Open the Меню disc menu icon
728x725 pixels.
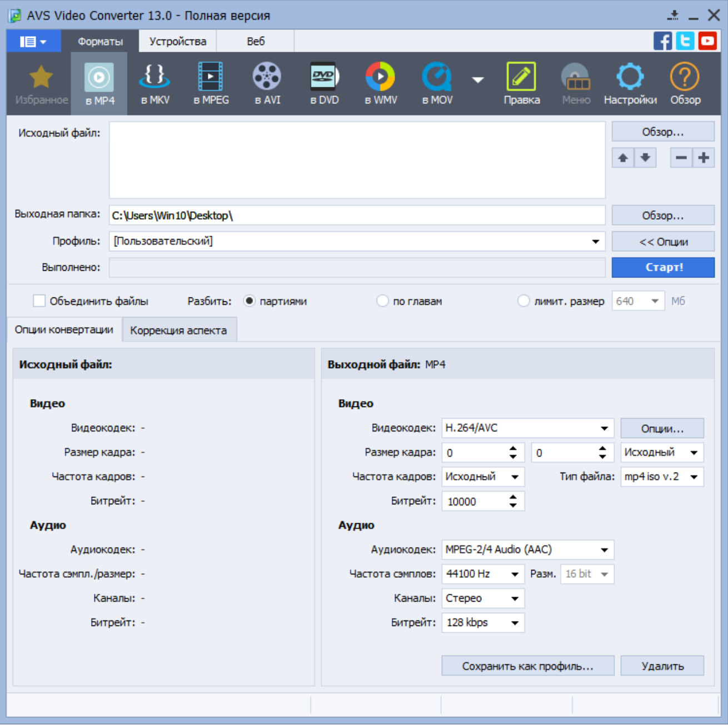(576, 84)
